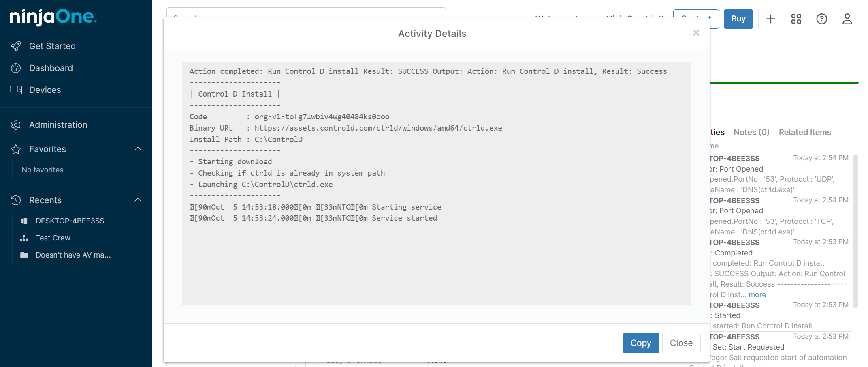Click the NinjaOne logo
Image resolution: width=868 pixels, height=367 pixels.
(x=53, y=17)
